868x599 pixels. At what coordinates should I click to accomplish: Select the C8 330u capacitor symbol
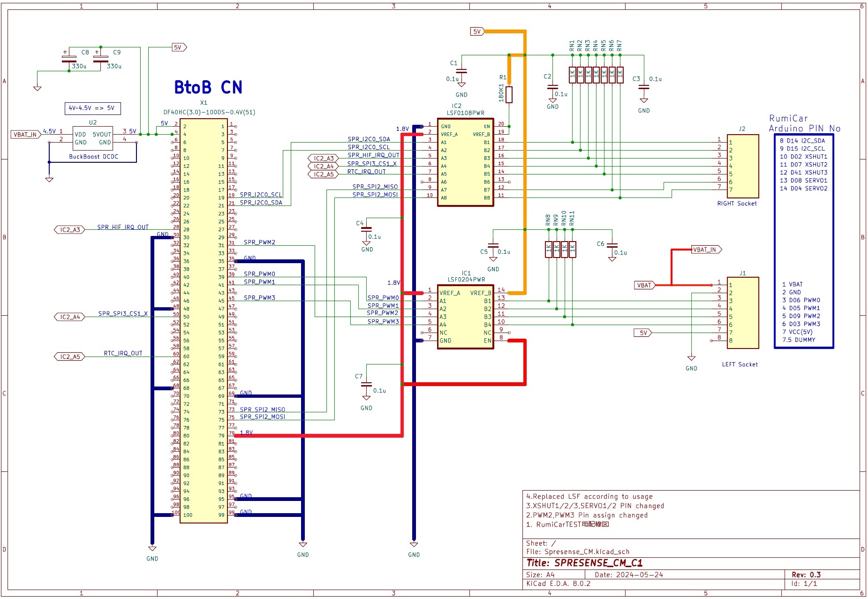pos(69,58)
